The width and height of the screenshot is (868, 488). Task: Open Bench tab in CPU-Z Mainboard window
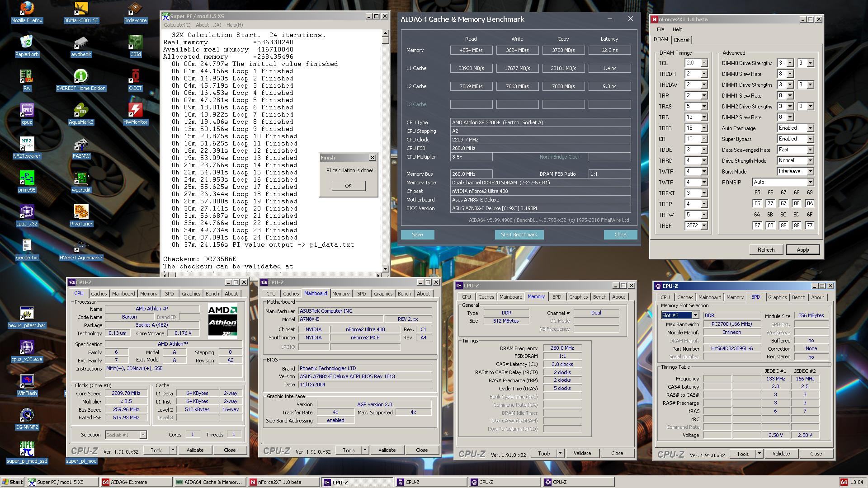pos(404,294)
